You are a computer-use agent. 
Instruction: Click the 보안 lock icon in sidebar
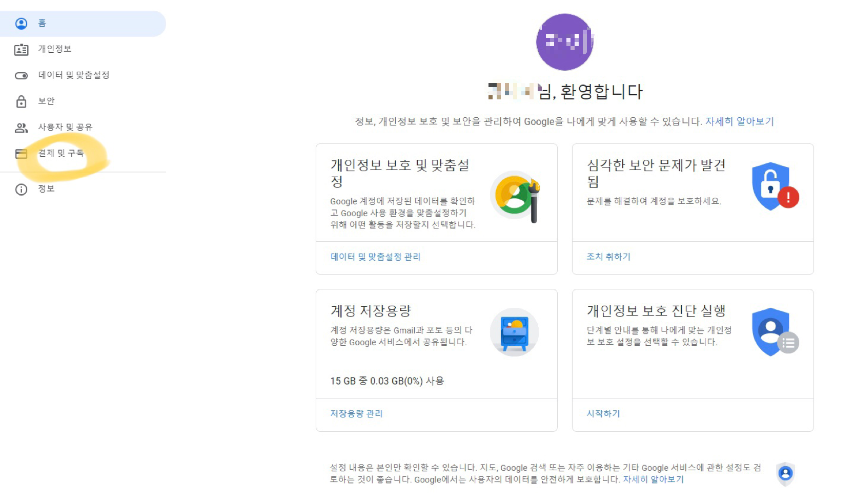coord(21,101)
